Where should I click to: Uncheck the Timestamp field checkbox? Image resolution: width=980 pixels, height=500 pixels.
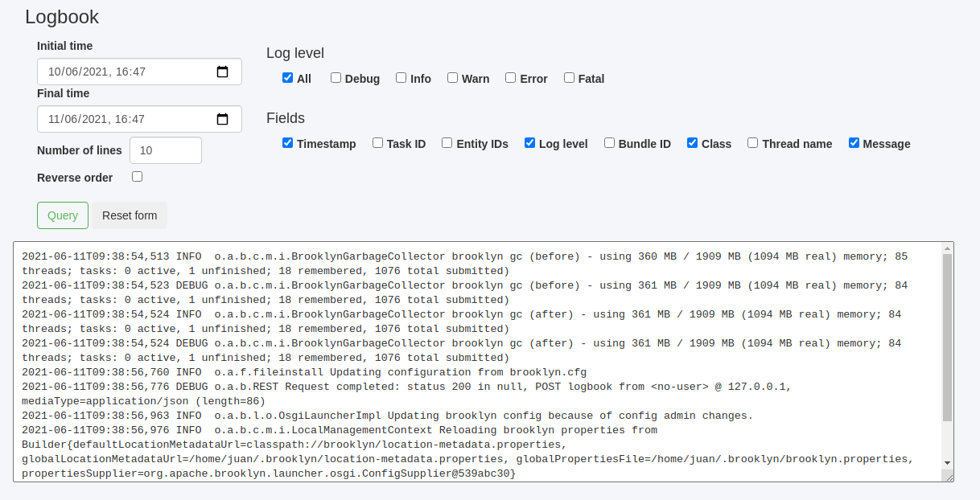(x=287, y=143)
